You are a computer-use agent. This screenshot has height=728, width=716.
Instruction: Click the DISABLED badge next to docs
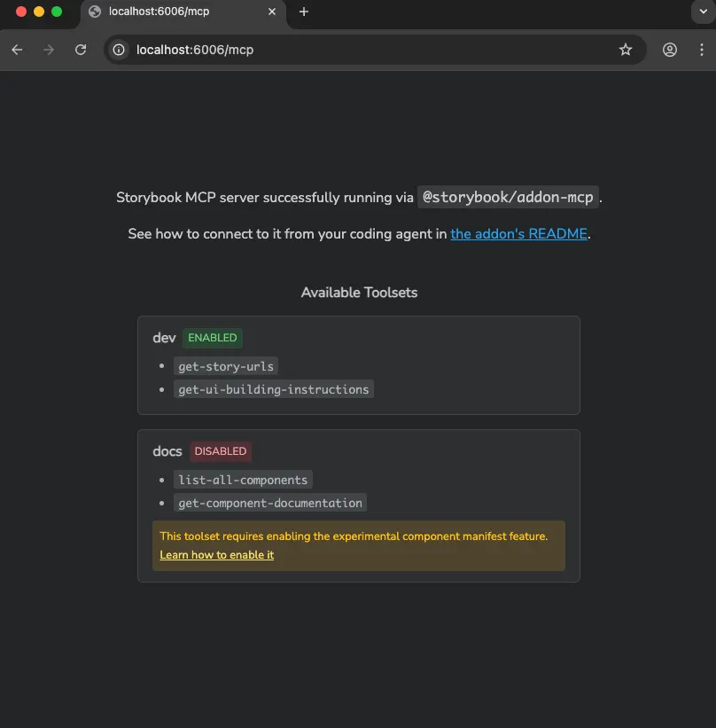tap(221, 451)
